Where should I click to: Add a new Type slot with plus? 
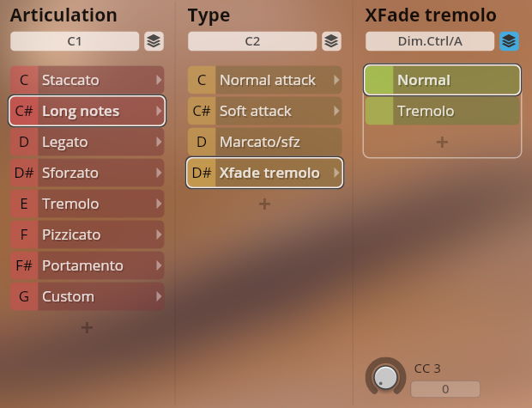[x=264, y=204]
